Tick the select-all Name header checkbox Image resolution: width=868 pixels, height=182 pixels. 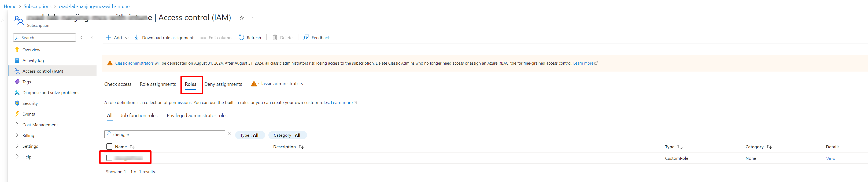coord(109,147)
